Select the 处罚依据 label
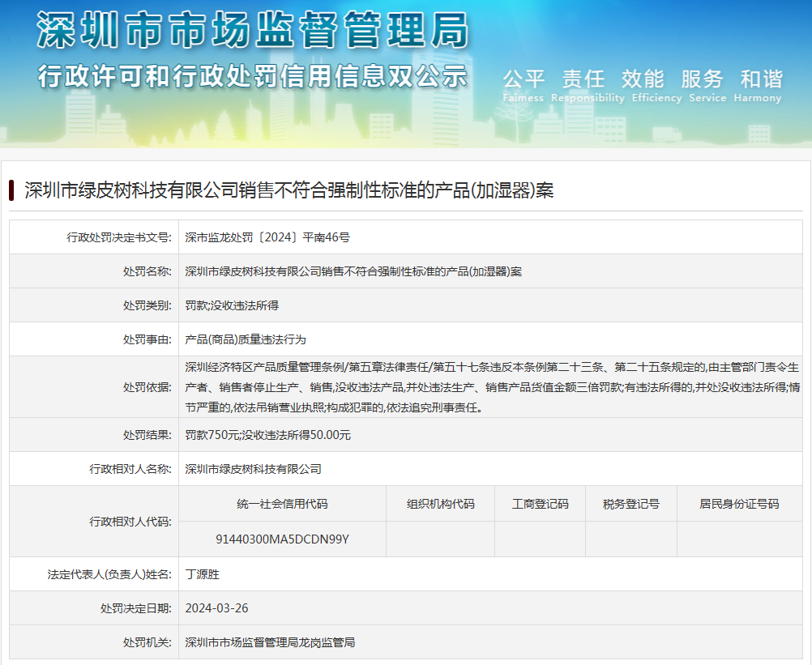 pos(147,388)
